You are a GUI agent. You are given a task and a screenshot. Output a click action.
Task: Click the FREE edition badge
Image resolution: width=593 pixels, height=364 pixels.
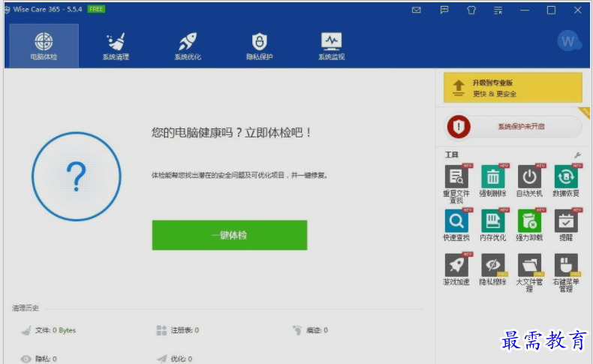[x=96, y=9]
